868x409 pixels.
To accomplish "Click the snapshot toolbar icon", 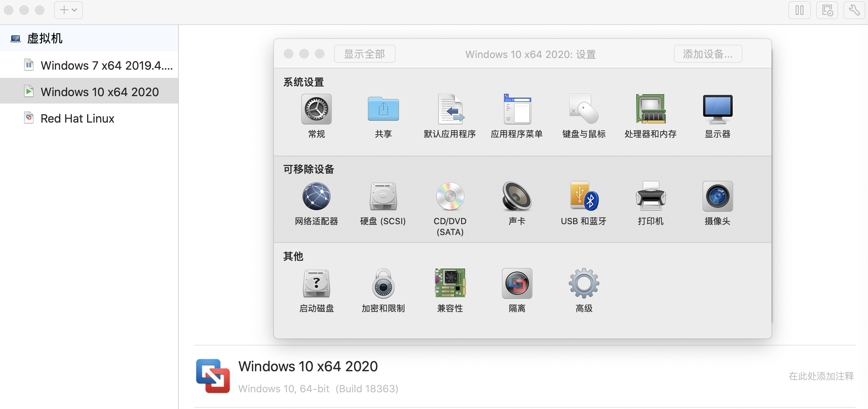I will (827, 10).
